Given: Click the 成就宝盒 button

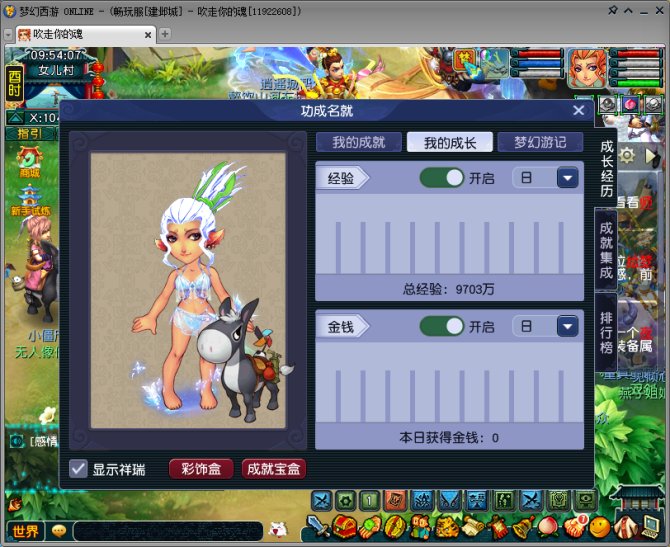Looking at the screenshot, I should 274,469.
